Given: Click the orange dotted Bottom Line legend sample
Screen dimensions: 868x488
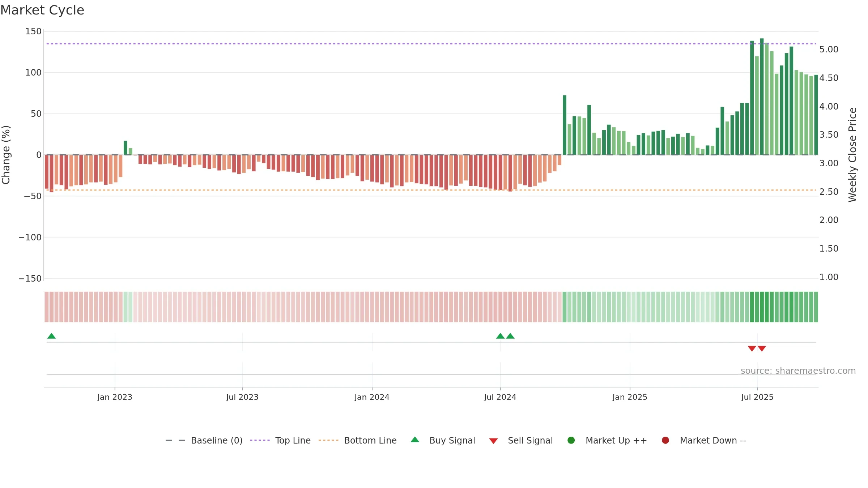Looking at the screenshot, I should click(328, 440).
